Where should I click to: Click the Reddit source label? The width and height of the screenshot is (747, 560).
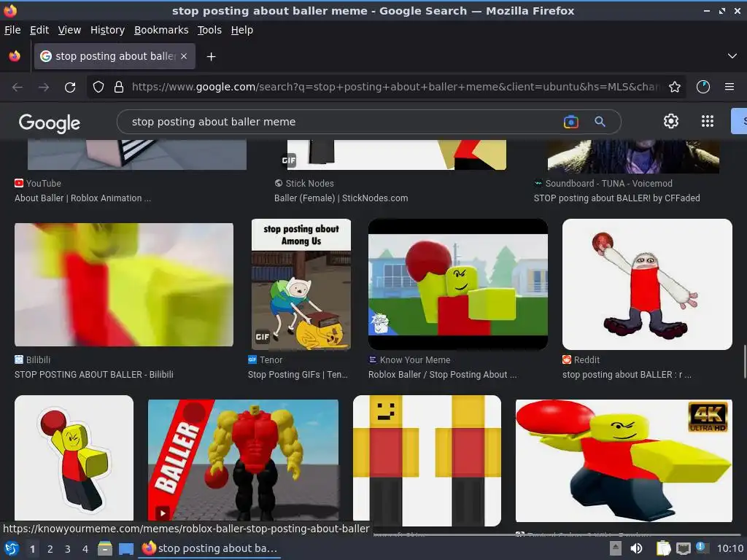click(x=587, y=360)
